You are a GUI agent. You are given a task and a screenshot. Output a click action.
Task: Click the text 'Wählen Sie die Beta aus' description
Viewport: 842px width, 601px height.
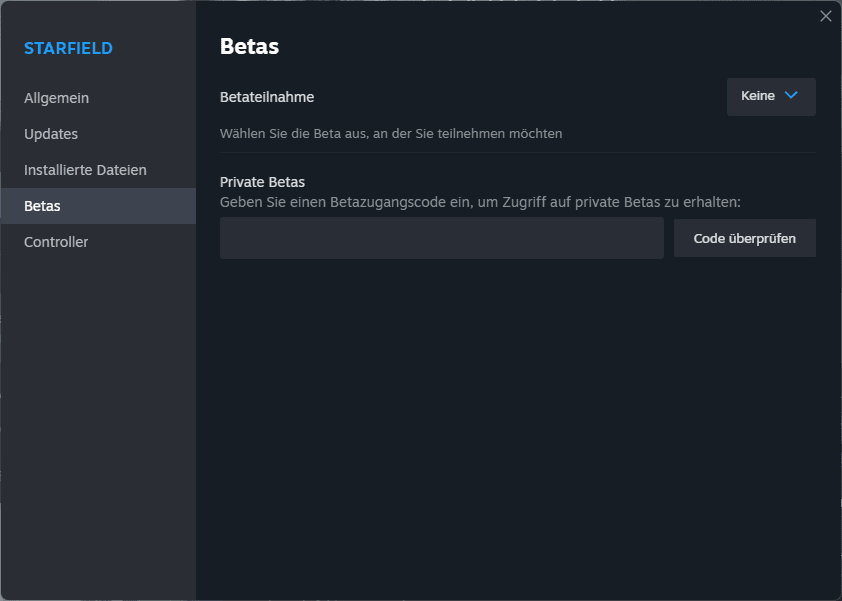(x=391, y=134)
